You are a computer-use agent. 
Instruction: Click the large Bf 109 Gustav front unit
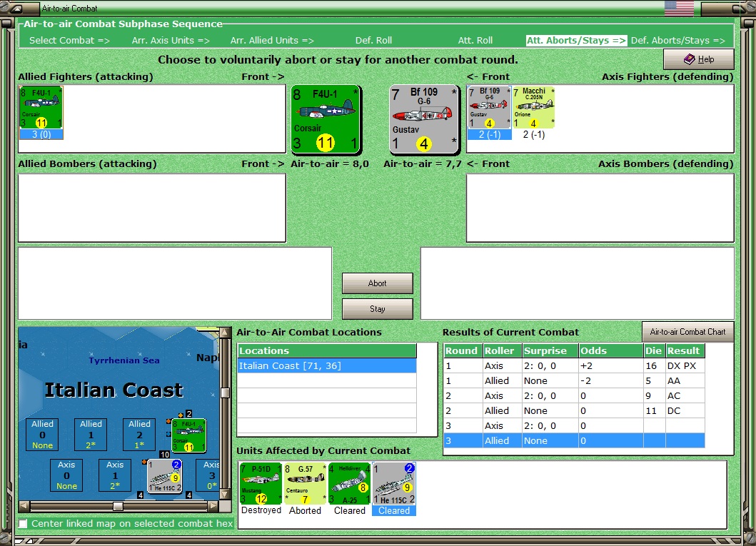pos(424,119)
